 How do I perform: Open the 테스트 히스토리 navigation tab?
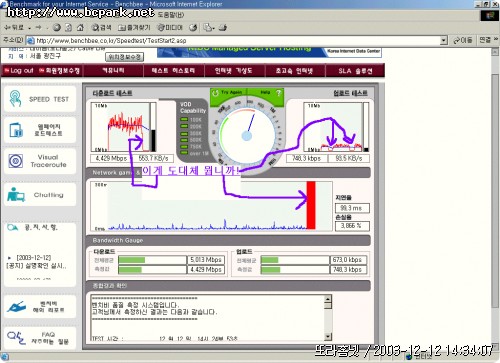(173, 70)
